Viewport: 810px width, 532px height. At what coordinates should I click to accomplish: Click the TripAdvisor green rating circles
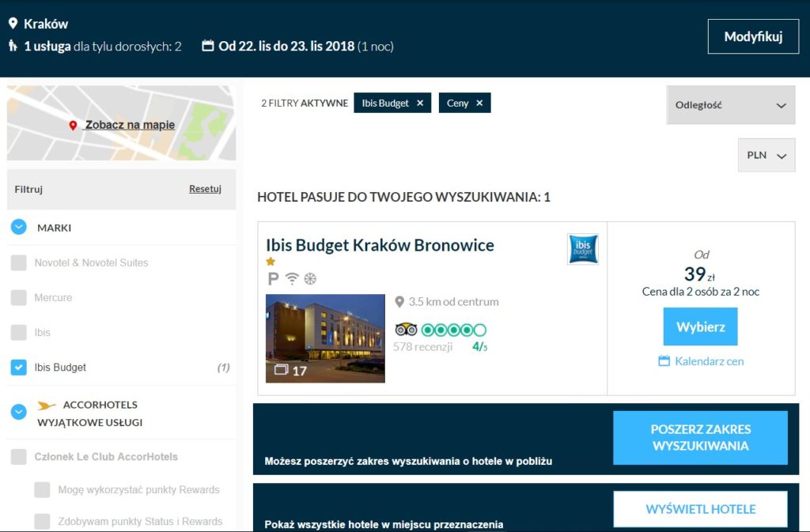[x=453, y=330]
